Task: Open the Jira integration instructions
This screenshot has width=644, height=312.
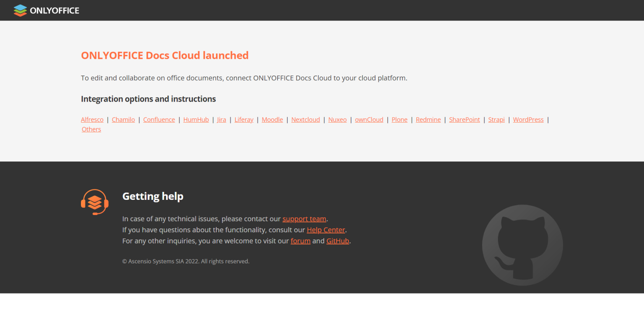Action: coord(221,120)
